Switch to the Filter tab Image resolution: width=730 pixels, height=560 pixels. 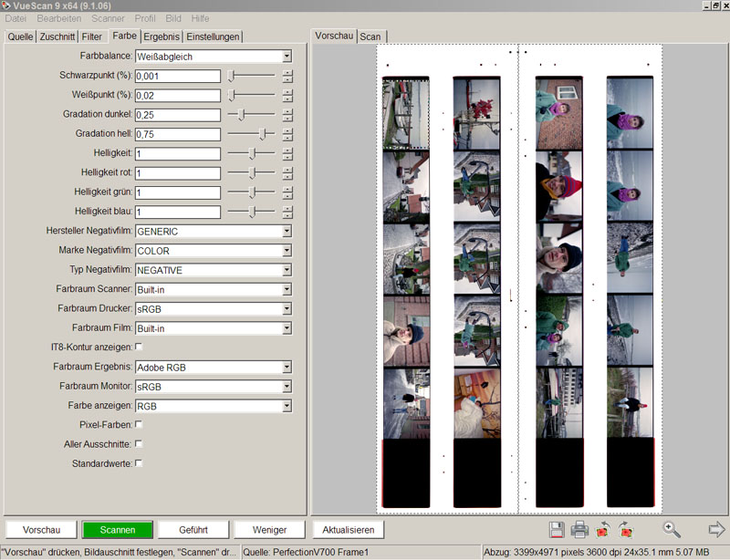(91, 36)
